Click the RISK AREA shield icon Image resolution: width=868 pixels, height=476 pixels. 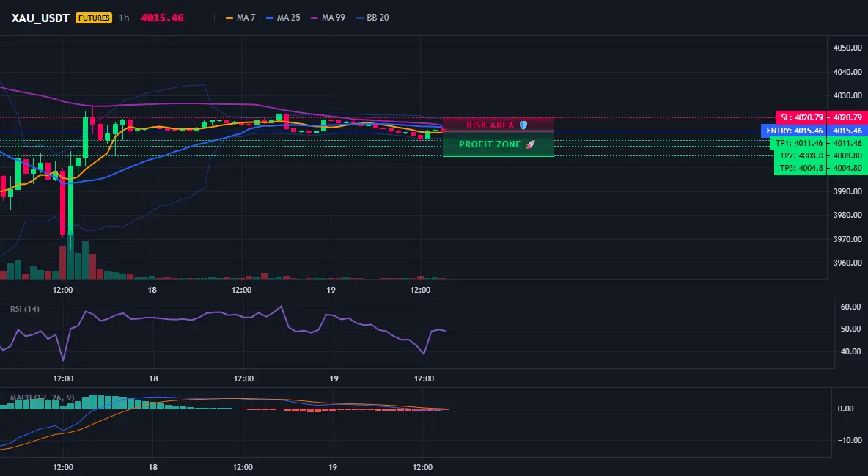[x=523, y=125]
